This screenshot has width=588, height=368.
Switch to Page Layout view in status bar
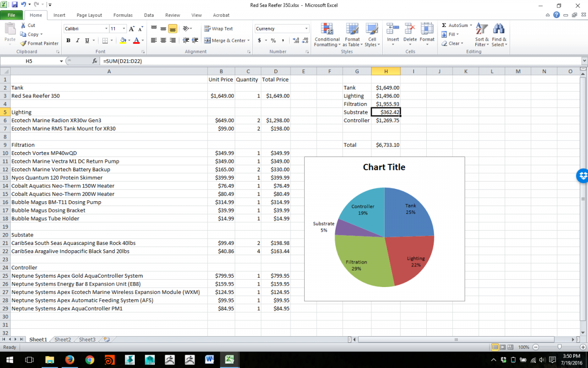click(504, 347)
